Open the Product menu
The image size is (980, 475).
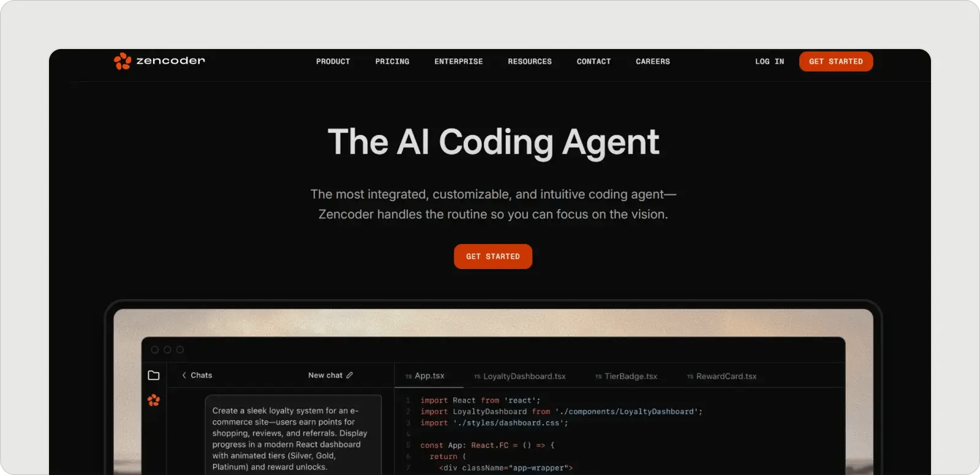(333, 61)
